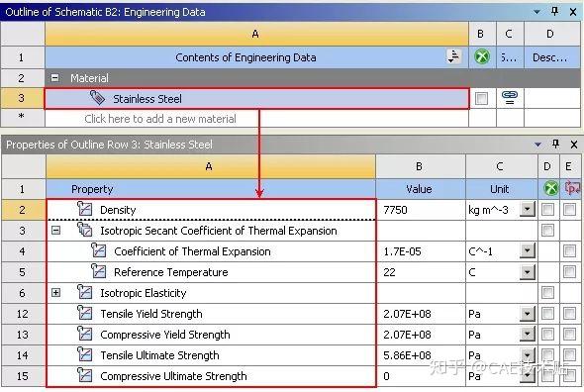The width and height of the screenshot is (584, 392).
Task: Click the Density property icon
Action: (84, 209)
